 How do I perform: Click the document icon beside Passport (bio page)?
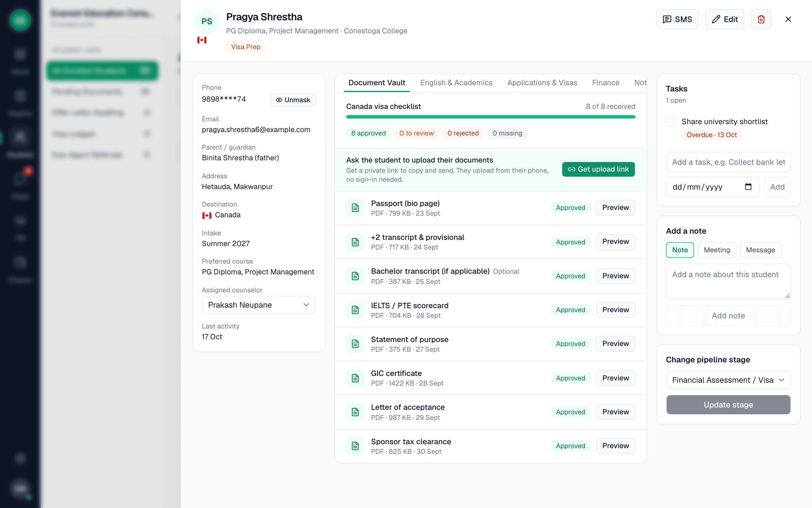355,208
